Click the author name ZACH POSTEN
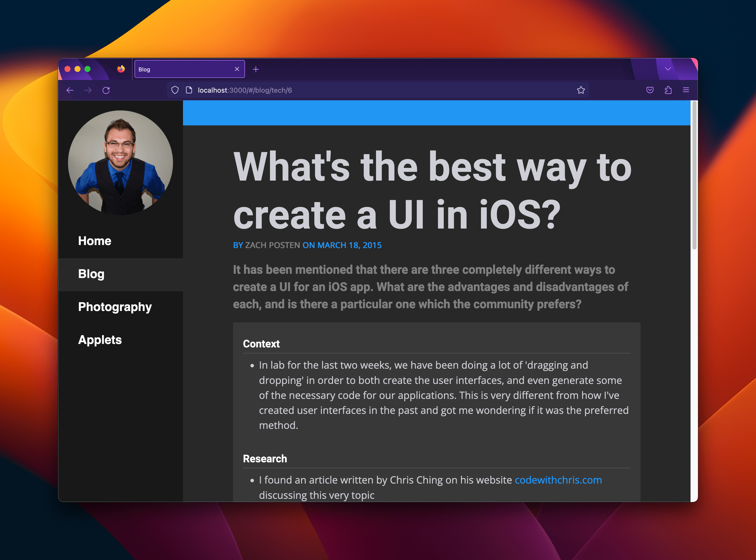Image resolution: width=756 pixels, height=560 pixels. point(272,245)
